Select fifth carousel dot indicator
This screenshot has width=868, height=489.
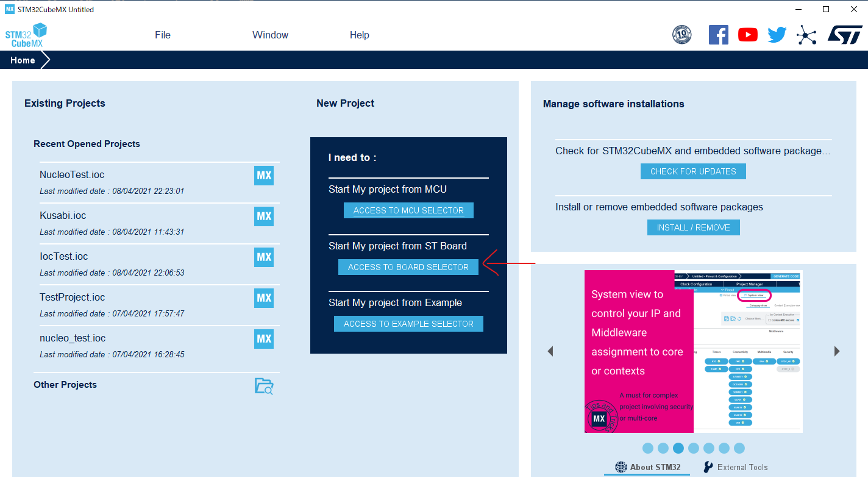[x=709, y=448]
